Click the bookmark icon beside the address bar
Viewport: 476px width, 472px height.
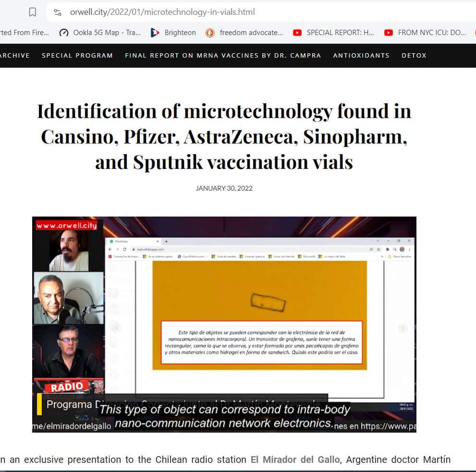33,12
